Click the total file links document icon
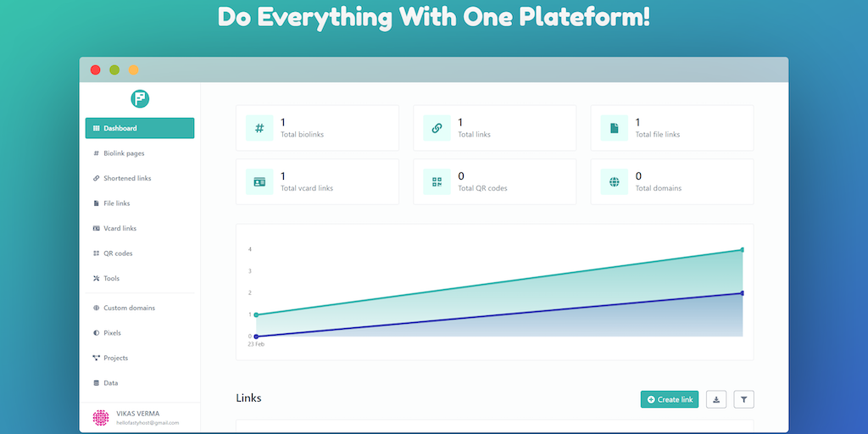This screenshot has width=868, height=434. [x=614, y=129]
